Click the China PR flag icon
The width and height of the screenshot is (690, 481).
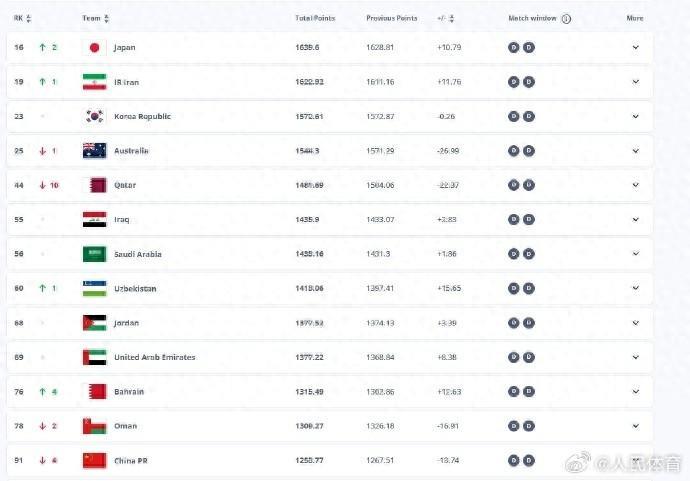point(94,460)
